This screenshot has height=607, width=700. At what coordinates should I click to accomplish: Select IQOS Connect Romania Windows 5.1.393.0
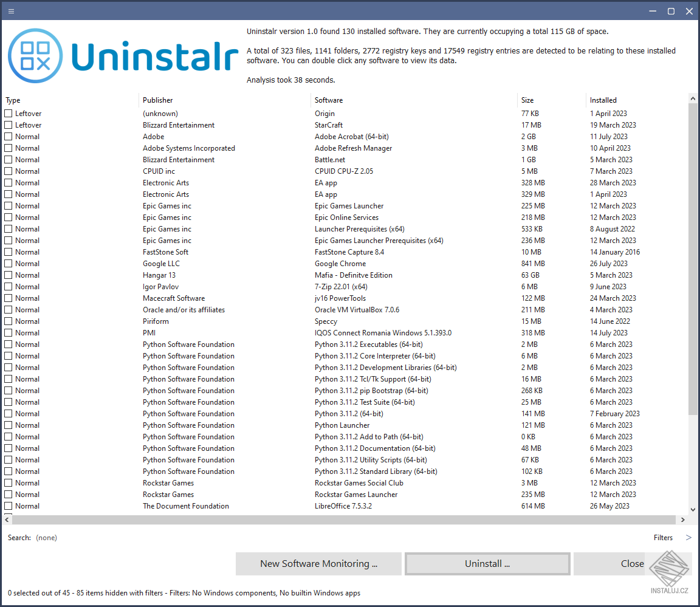click(383, 333)
